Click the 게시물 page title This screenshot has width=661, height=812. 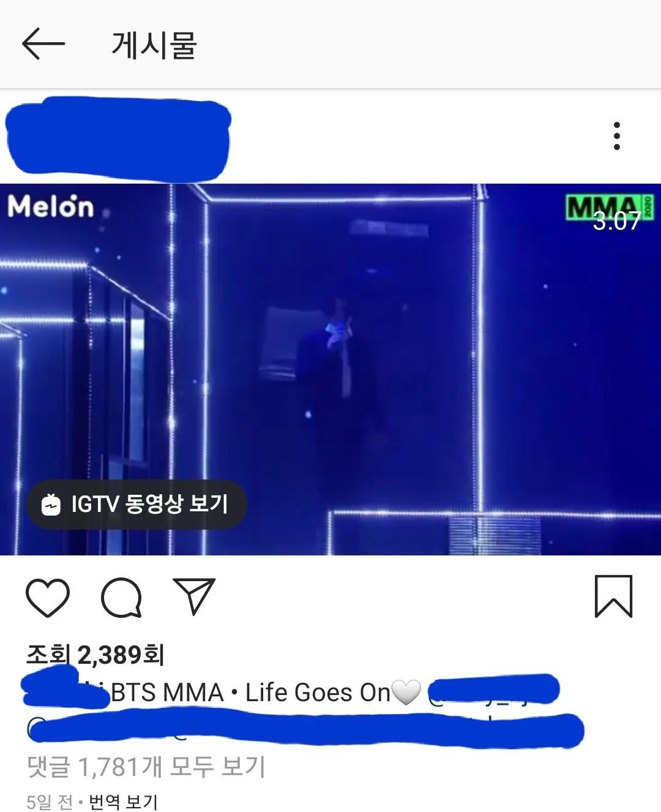point(154,45)
